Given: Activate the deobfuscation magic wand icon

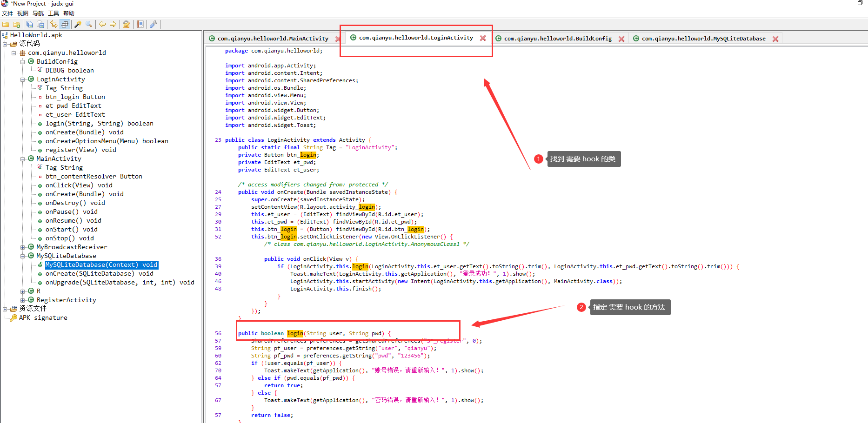Looking at the screenshot, I should (78, 24).
